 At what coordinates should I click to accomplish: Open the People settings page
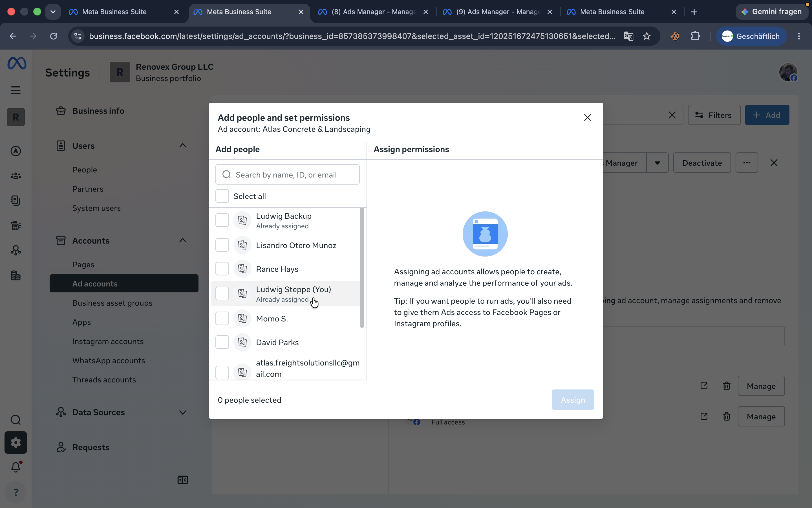pos(85,170)
